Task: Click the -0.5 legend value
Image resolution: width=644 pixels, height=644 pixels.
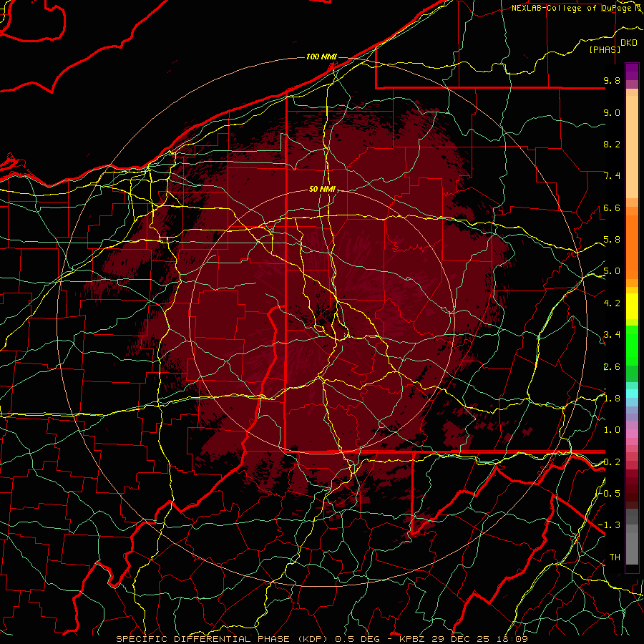Action: (610, 494)
